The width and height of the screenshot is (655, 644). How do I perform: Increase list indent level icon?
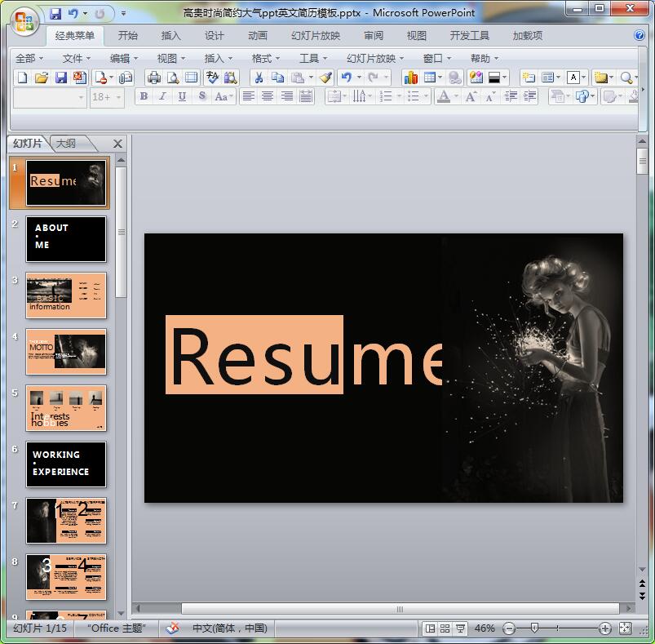click(x=529, y=97)
